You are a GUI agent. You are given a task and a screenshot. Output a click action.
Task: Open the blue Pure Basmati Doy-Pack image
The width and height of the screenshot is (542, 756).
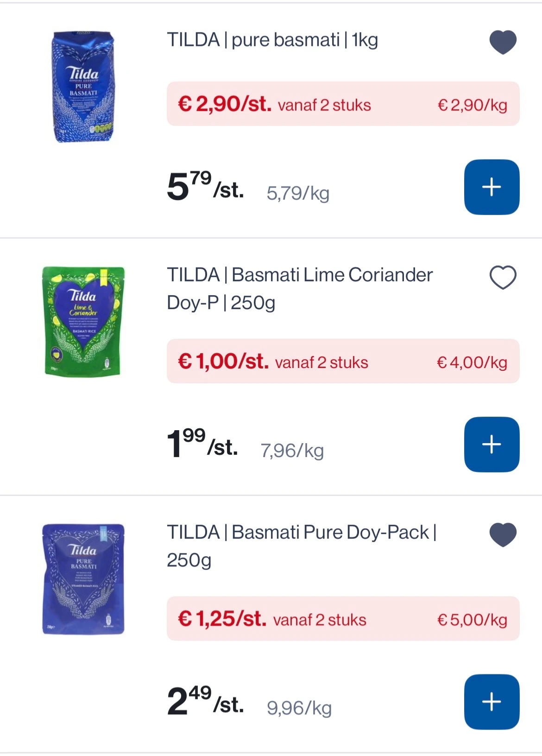click(x=83, y=579)
